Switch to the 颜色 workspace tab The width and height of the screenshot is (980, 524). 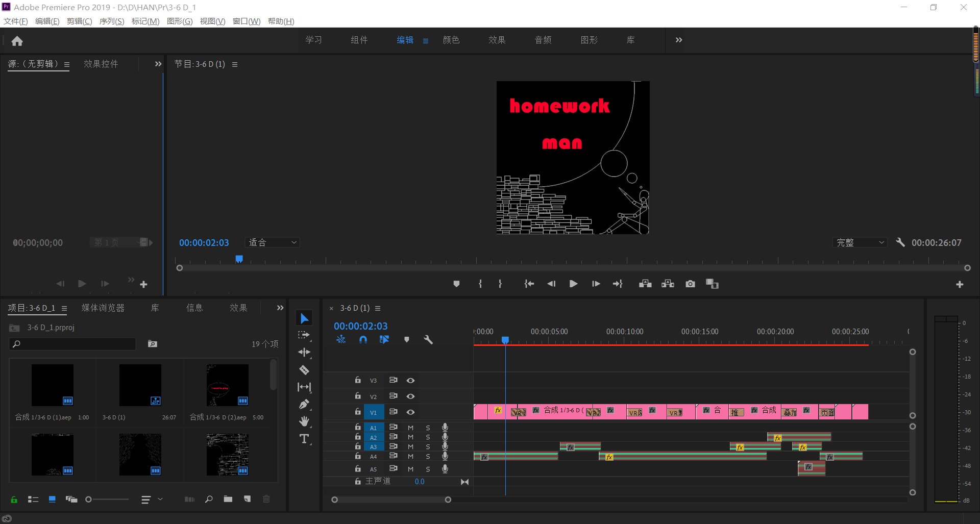coord(451,40)
